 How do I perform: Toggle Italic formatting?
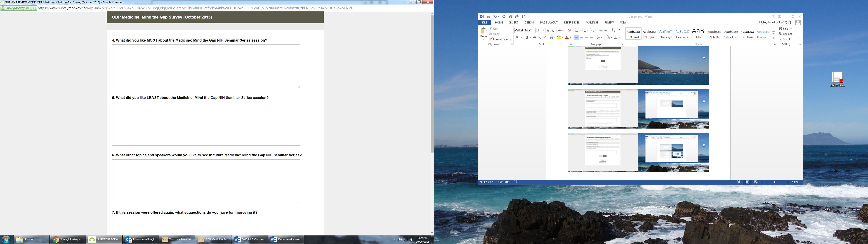(522, 38)
